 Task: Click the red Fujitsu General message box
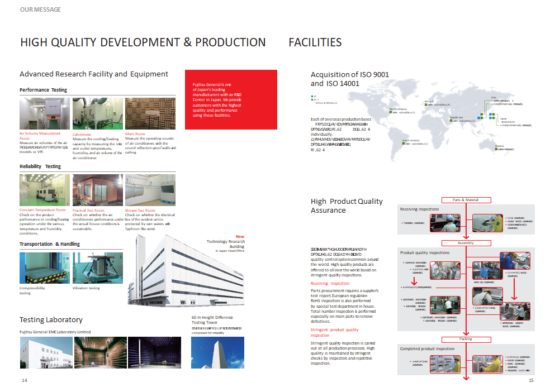pyautogui.click(x=231, y=100)
